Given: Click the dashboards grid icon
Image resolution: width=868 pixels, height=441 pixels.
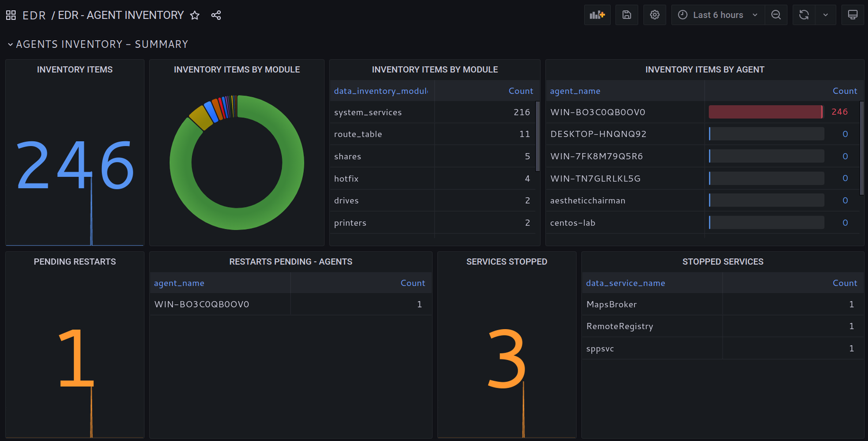Looking at the screenshot, I should click(x=11, y=15).
